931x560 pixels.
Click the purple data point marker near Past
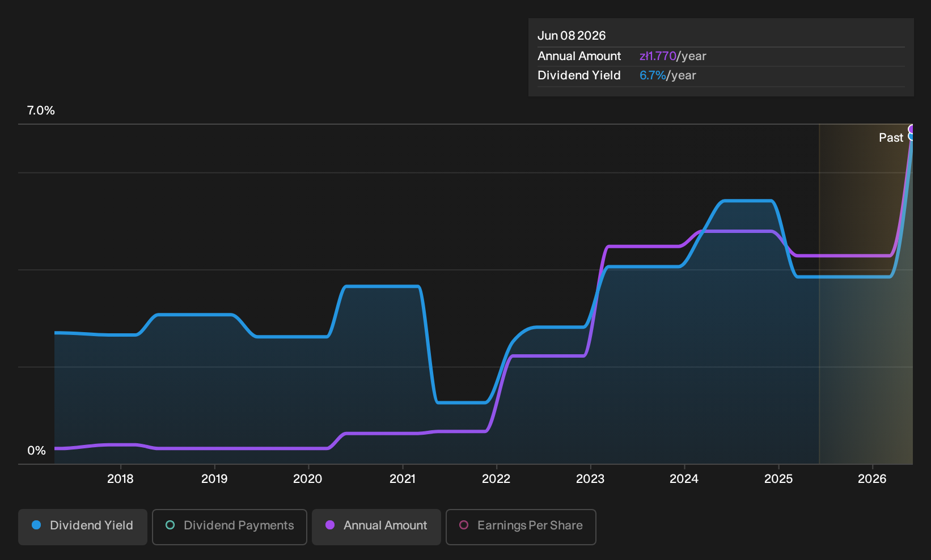912,129
